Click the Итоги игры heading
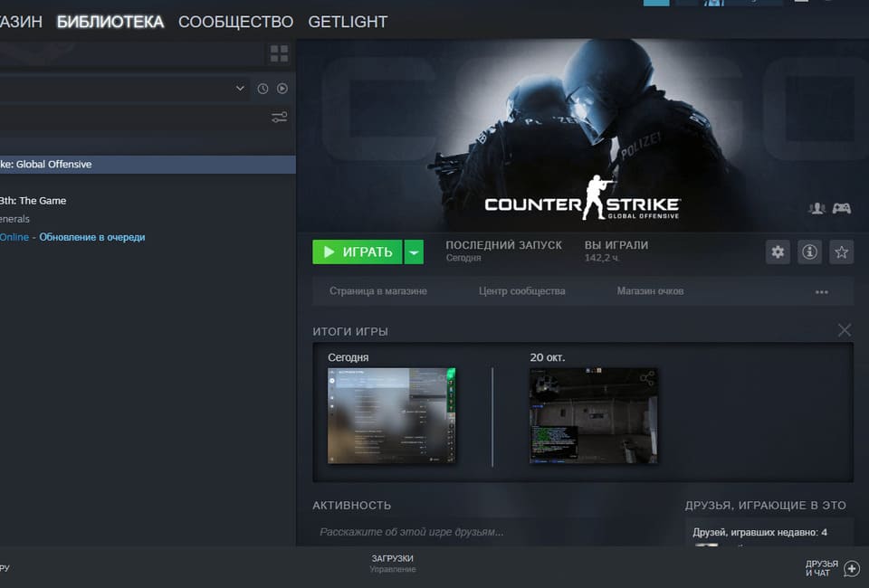The width and height of the screenshot is (869, 588). click(350, 332)
